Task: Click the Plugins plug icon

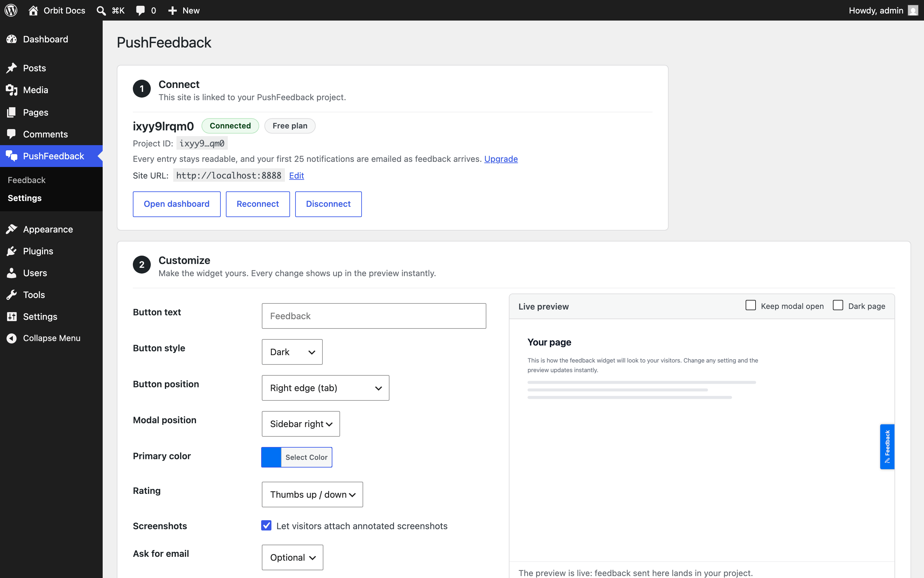Action: (x=12, y=251)
